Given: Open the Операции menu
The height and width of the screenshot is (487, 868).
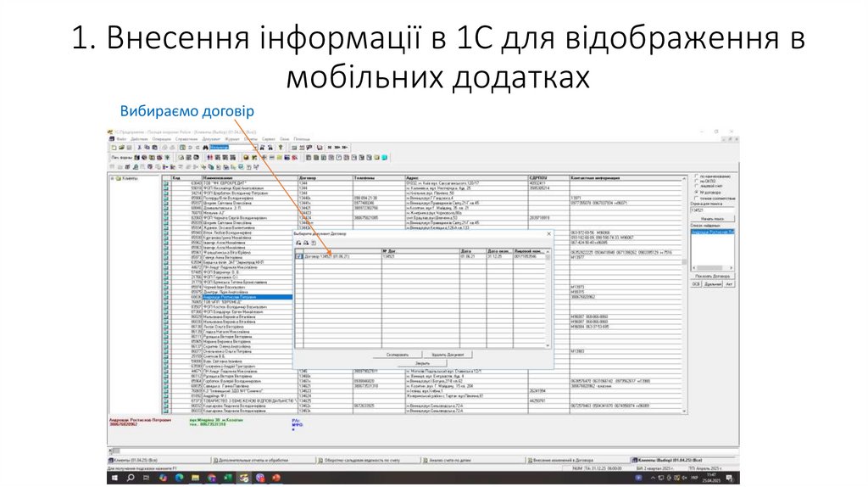Looking at the screenshot, I should 162,139.
